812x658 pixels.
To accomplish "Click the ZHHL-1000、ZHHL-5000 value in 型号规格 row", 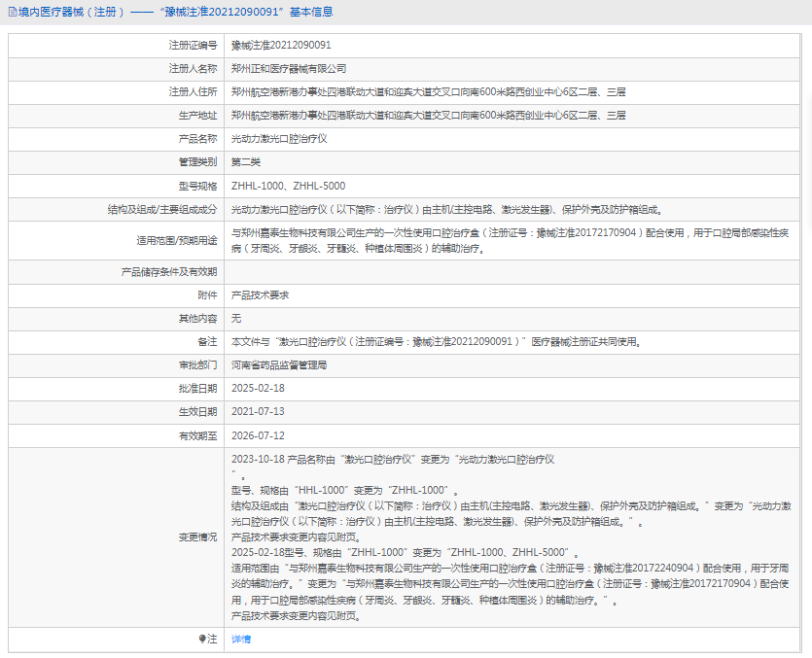I will [x=289, y=187].
